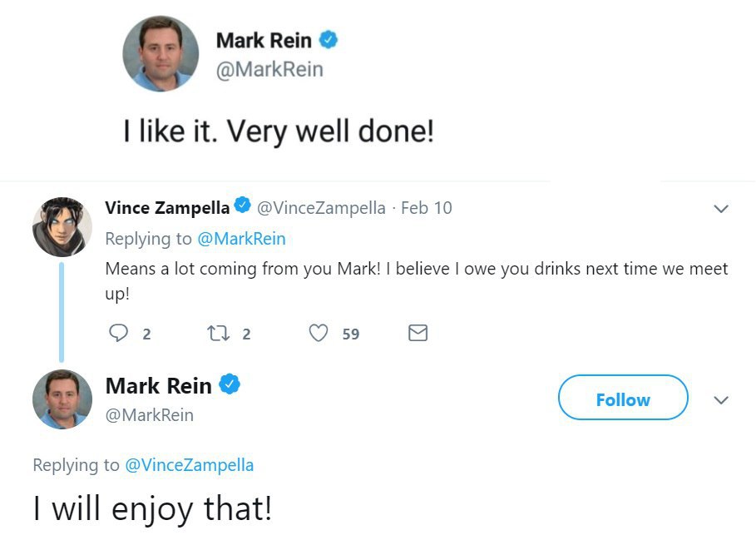
Task: Open chevron menu next to Follow button
Action: pyautogui.click(x=721, y=400)
